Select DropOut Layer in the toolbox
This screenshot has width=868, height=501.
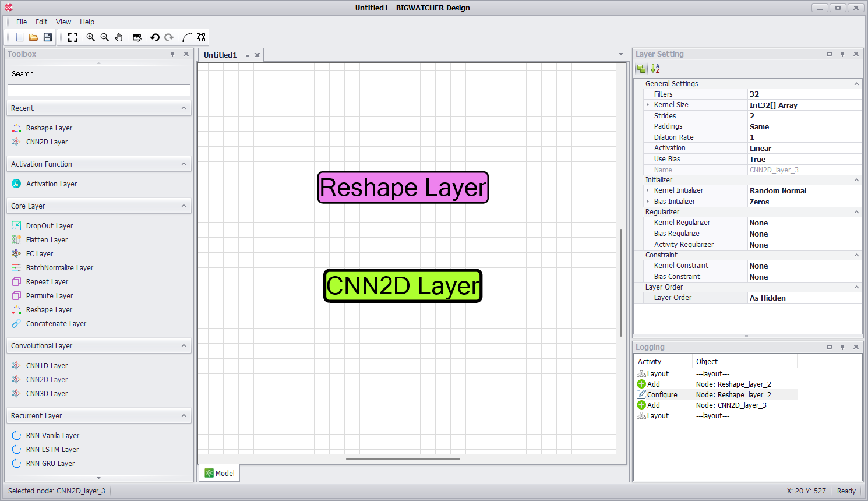pos(50,226)
